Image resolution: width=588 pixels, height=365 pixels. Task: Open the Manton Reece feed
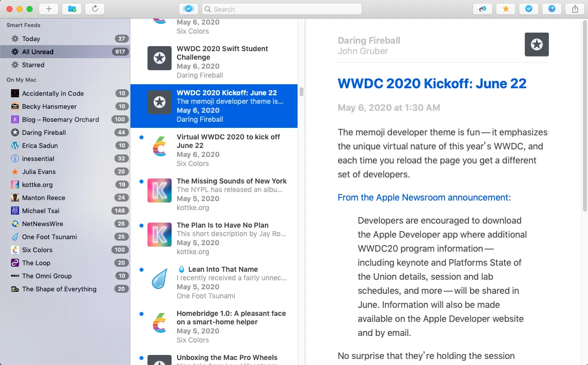(x=65, y=198)
